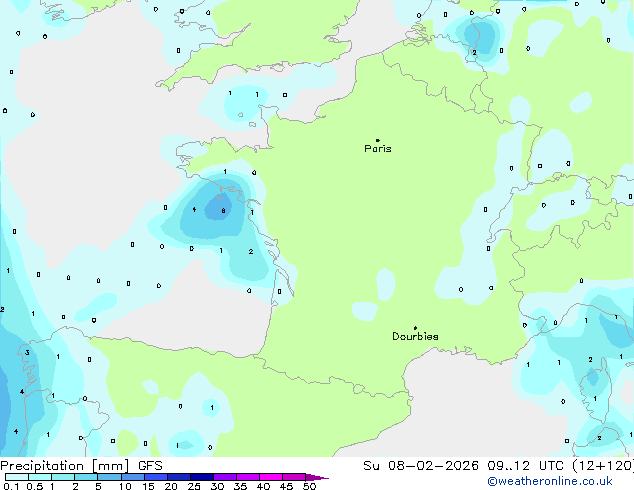Screen dimensions: 634x490
Task: Pick the 1–2 mm legend swatch
Action: (x=63, y=477)
